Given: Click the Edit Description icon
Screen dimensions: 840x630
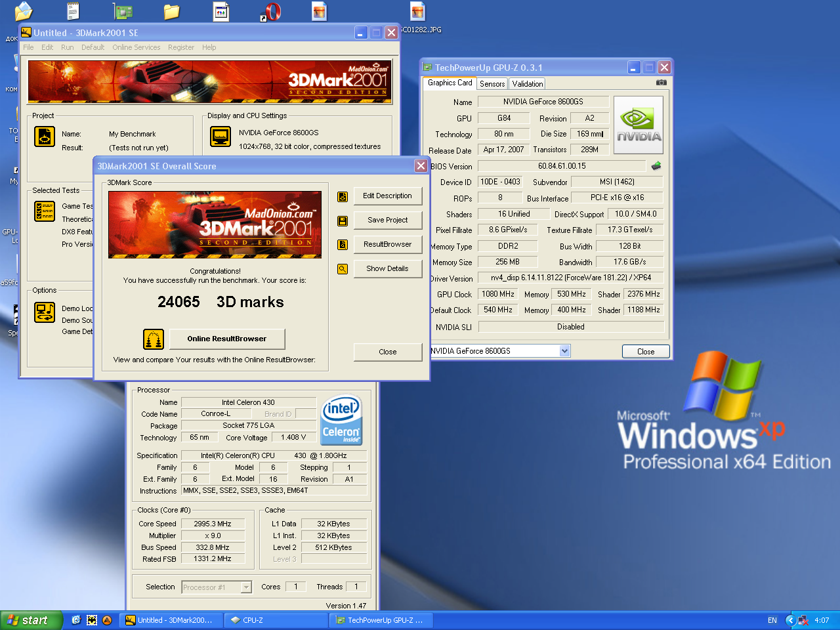Looking at the screenshot, I should coord(343,196).
